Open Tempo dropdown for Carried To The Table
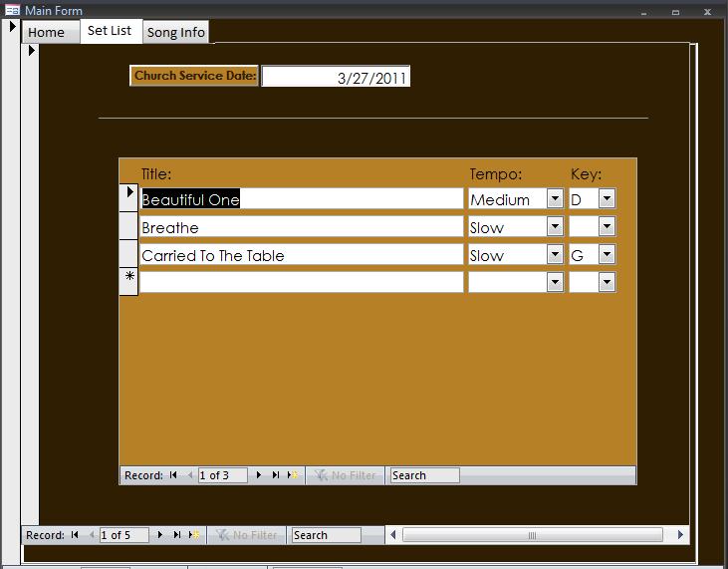The width and height of the screenshot is (728, 569). pos(555,254)
